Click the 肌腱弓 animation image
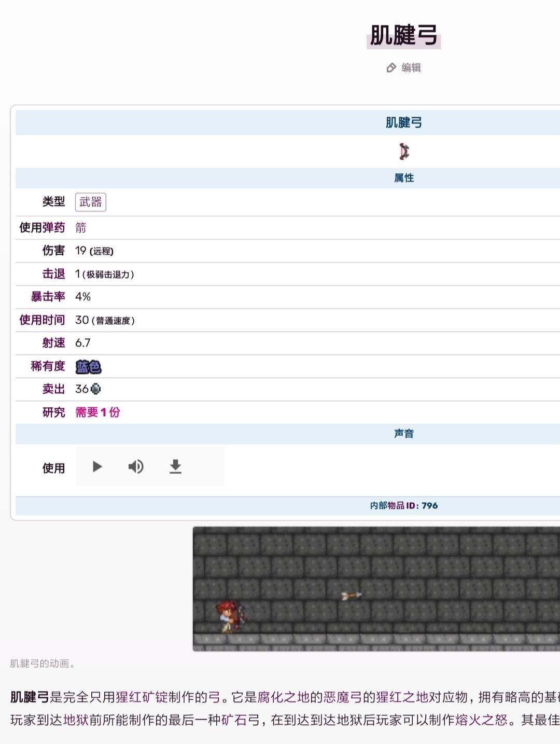Screen dimensions: 560x744 click(376, 589)
